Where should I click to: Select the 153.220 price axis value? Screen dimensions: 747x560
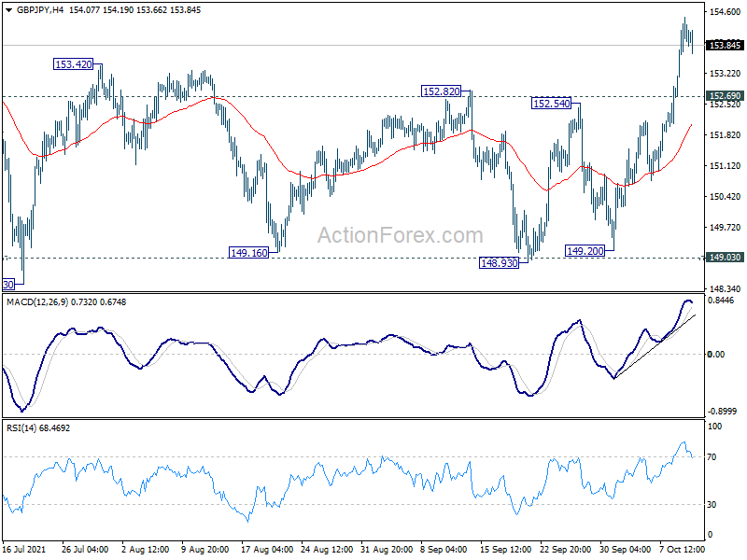point(726,74)
